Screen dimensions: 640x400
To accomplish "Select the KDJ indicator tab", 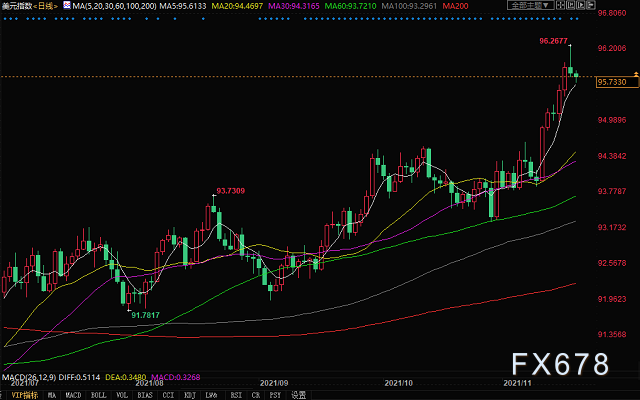I will tap(190, 395).
